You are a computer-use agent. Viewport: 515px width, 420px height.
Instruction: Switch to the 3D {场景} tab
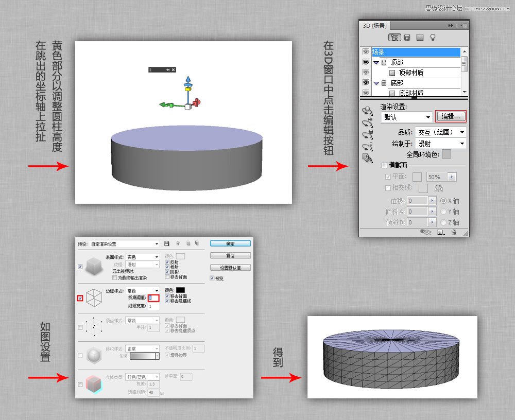point(375,26)
